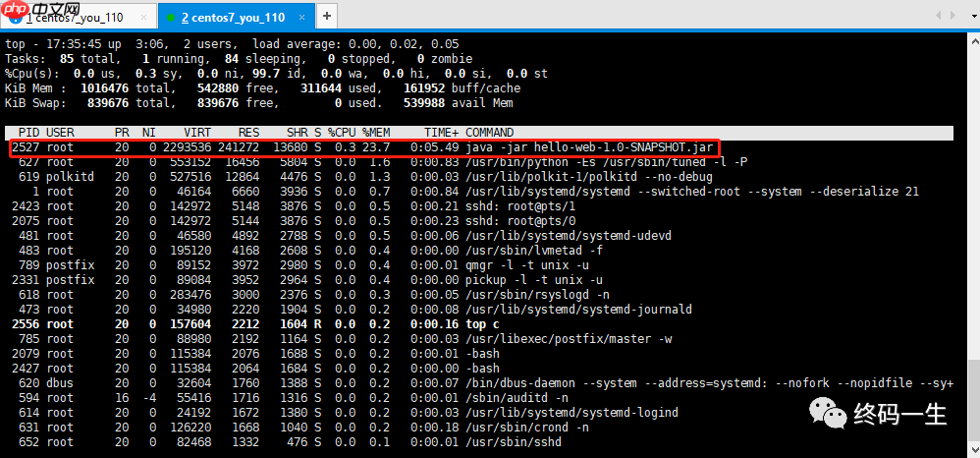The image size is (980, 458).
Task: Click the RES column header
Action: pos(248,133)
